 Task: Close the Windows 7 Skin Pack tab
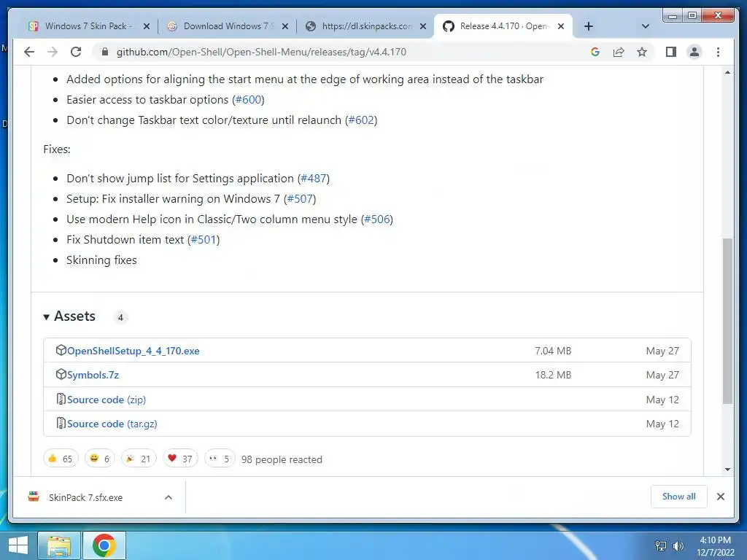pos(147,26)
